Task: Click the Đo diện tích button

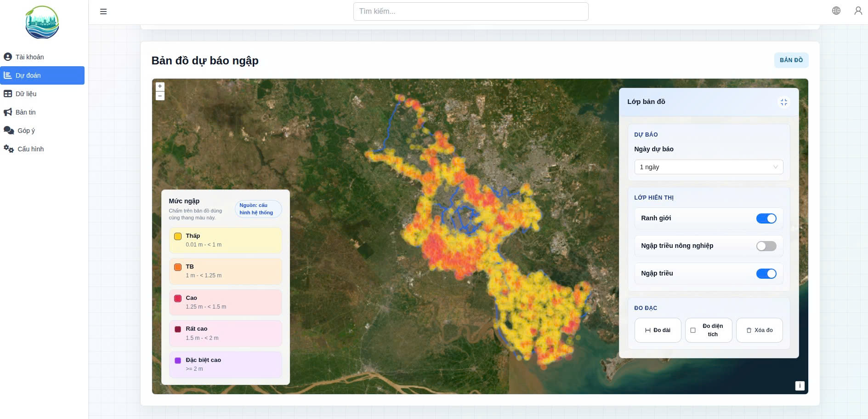Action: (708, 330)
